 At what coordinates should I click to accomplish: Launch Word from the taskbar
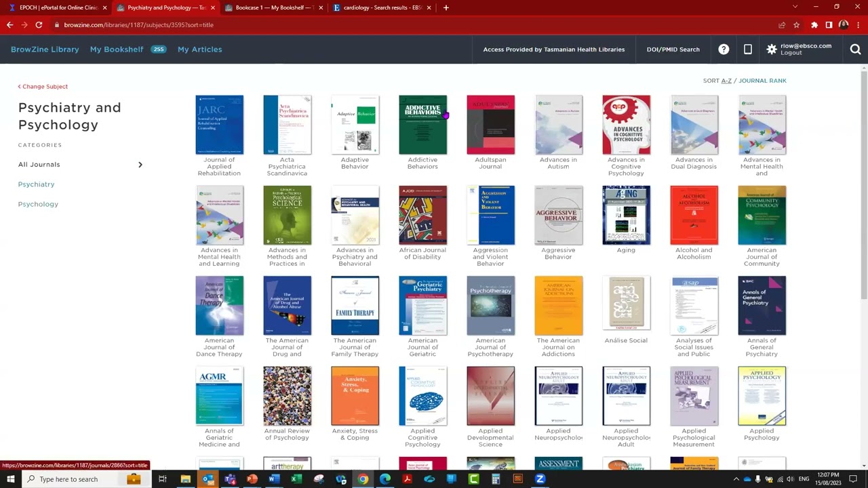pos(274,479)
